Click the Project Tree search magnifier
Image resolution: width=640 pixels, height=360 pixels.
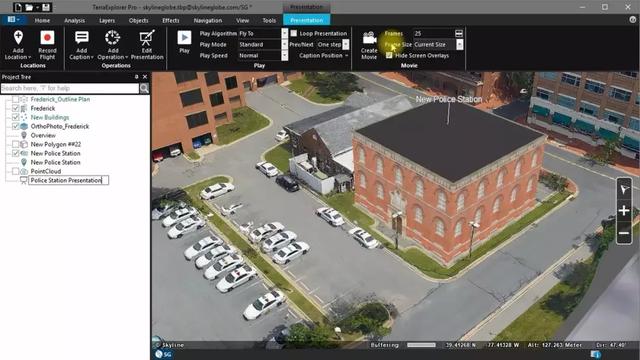pyautogui.click(x=144, y=88)
